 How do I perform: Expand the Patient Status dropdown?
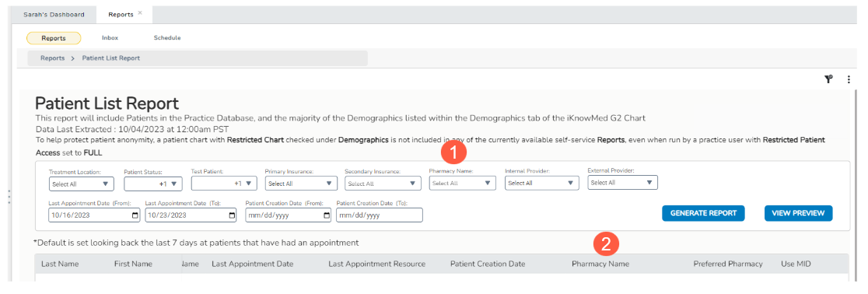[152, 184]
